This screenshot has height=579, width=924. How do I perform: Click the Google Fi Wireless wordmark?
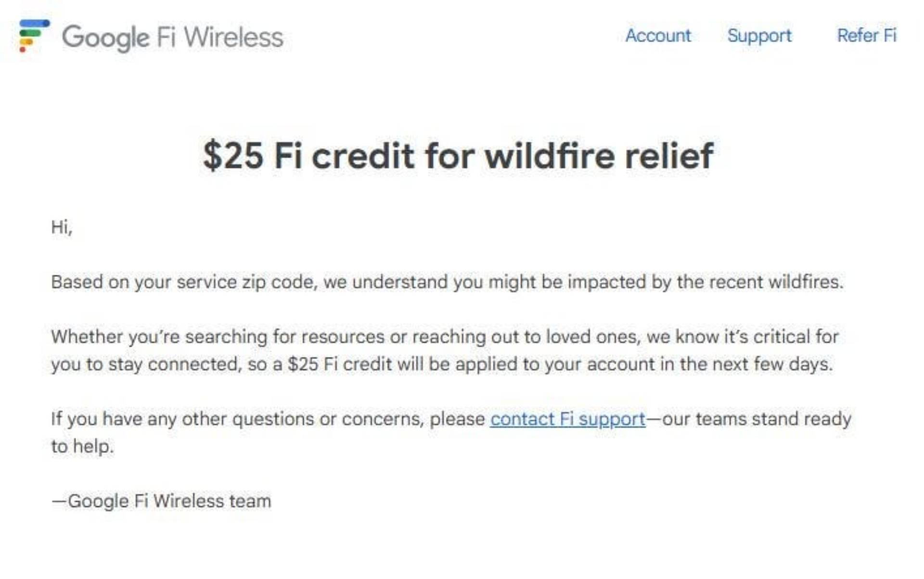click(x=172, y=38)
